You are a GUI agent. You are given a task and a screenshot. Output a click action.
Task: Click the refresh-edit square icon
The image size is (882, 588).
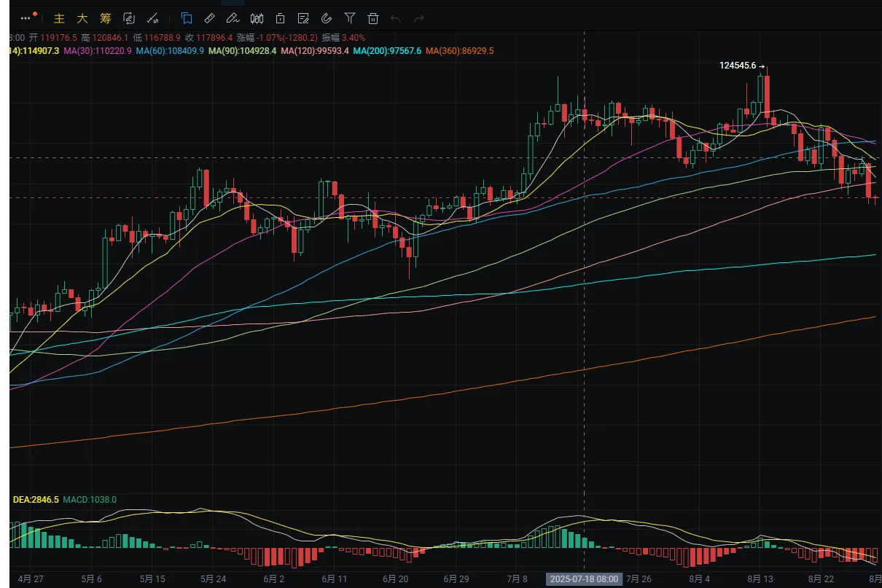click(129, 18)
